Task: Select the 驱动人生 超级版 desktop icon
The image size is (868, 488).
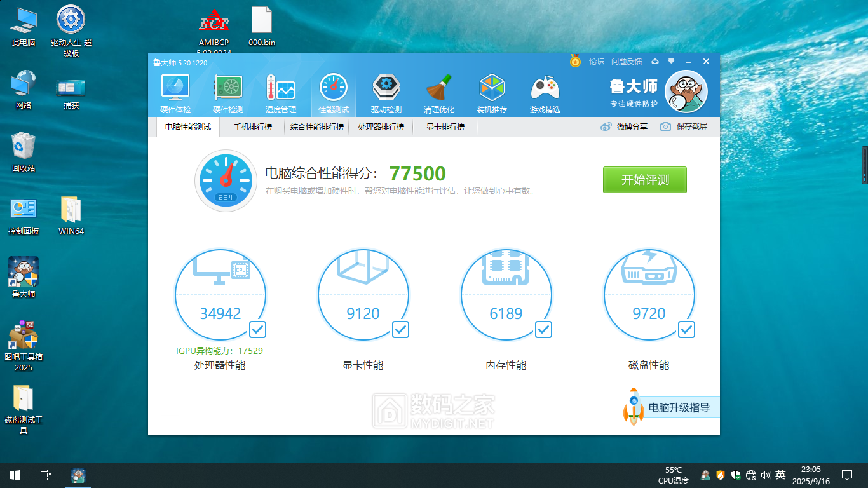Action: pyautogui.click(x=71, y=32)
